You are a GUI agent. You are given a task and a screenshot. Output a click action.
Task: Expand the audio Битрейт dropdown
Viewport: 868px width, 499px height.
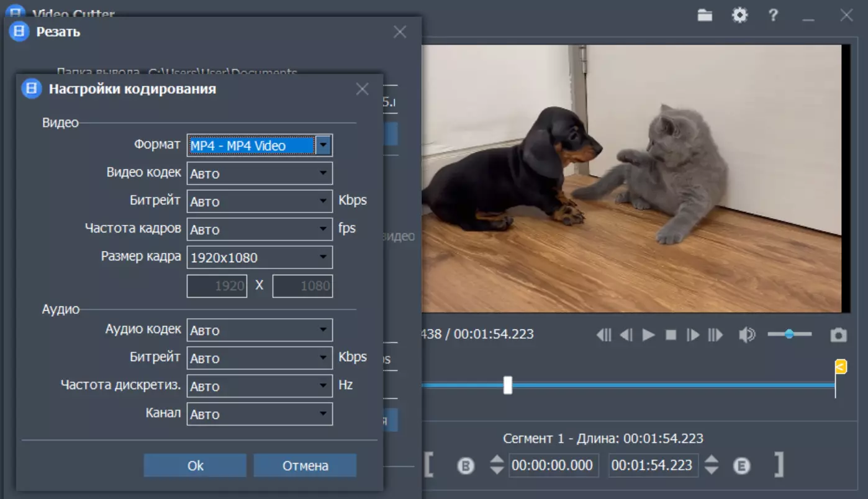tap(260, 358)
